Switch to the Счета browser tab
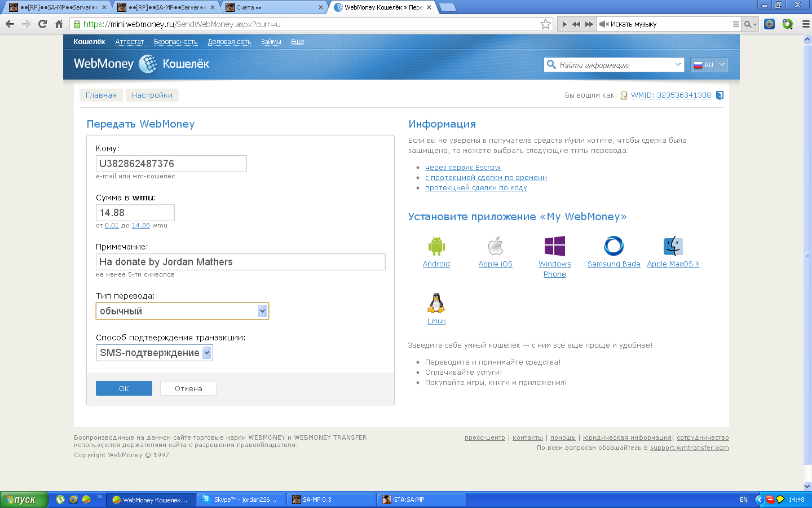 tap(273, 7)
